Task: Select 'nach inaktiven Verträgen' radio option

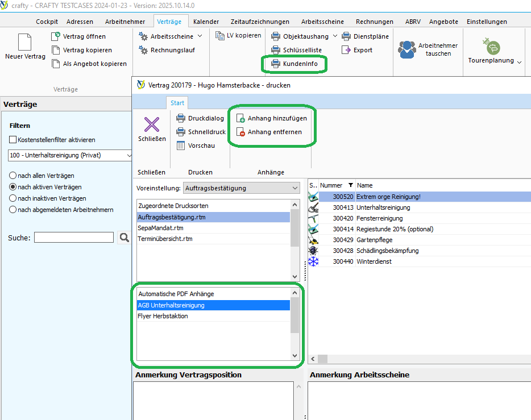Action: click(13, 198)
